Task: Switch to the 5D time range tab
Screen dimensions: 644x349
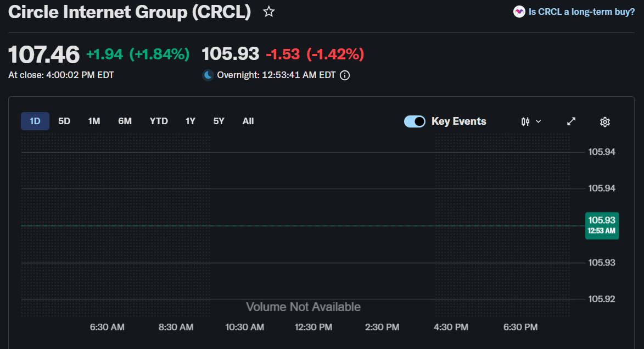Action: [64, 121]
